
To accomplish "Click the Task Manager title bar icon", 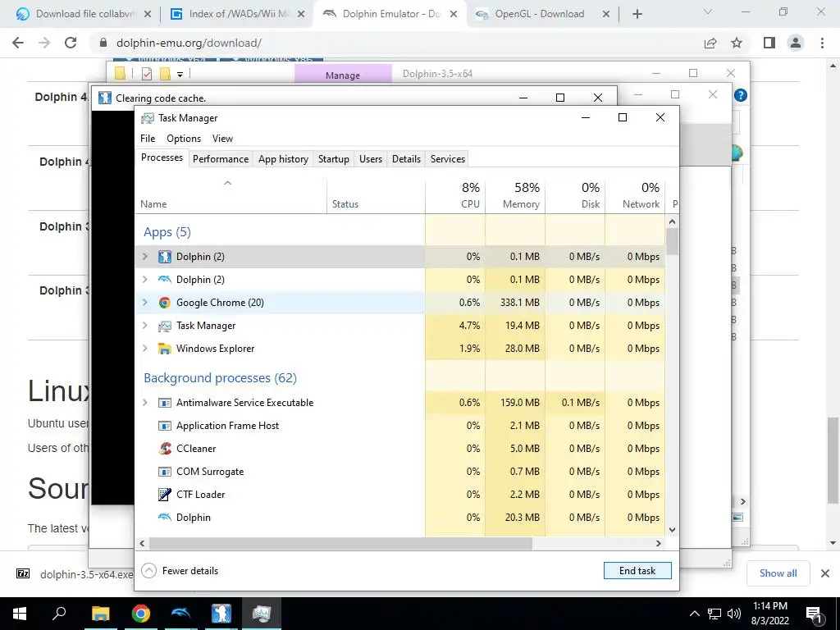I will click(148, 118).
